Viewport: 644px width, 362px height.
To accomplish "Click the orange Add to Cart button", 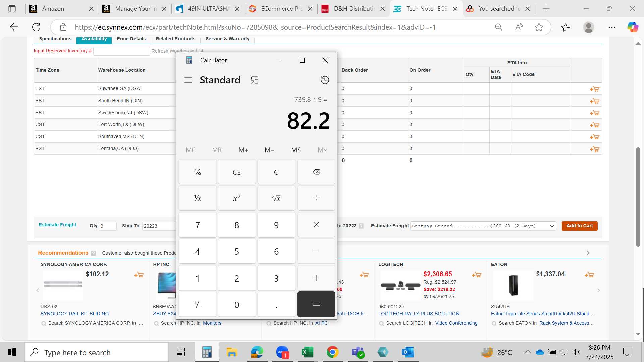I will click(x=579, y=226).
